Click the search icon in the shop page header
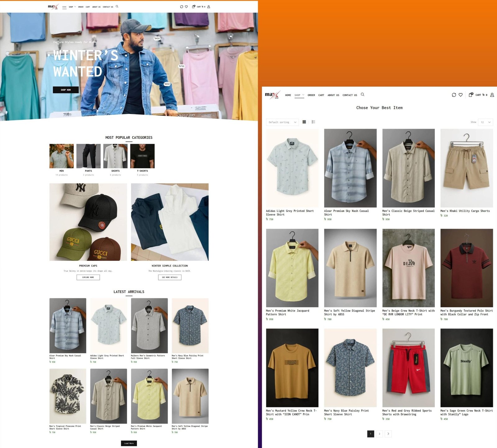497x448 pixels. tap(362, 94)
